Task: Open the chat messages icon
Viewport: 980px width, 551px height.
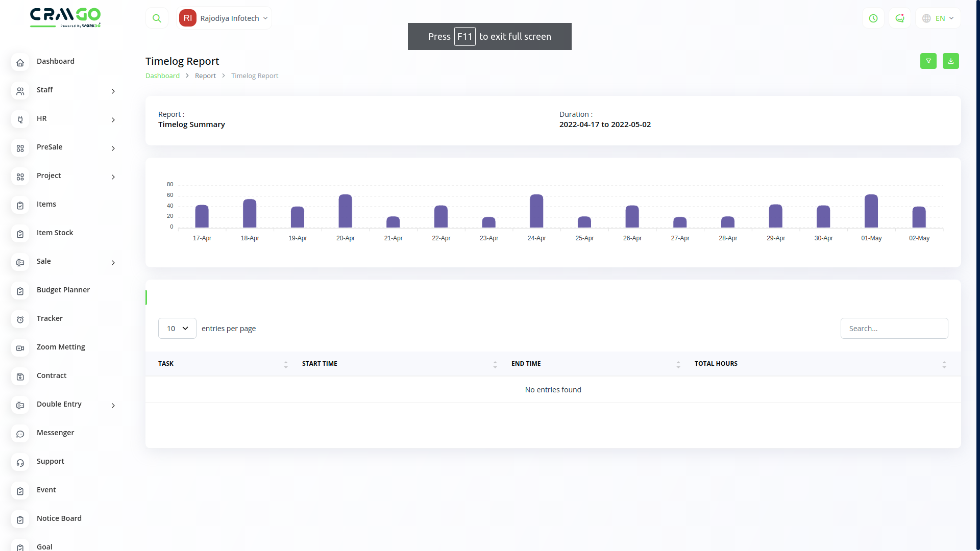Action: click(899, 18)
